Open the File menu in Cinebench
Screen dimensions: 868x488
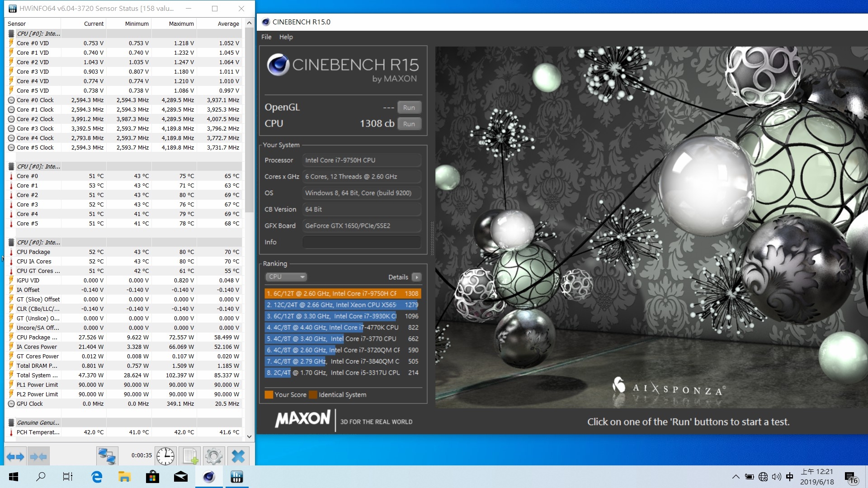tap(266, 37)
